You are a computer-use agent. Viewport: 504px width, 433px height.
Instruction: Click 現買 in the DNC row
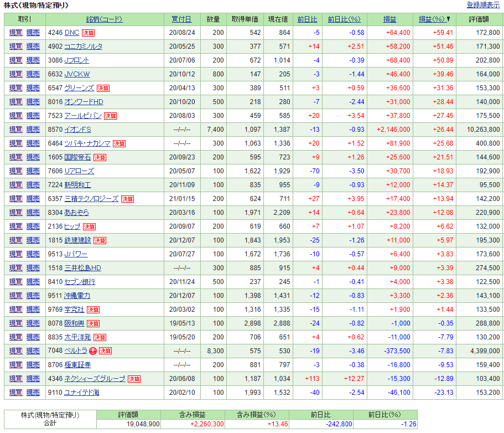[15, 33]
